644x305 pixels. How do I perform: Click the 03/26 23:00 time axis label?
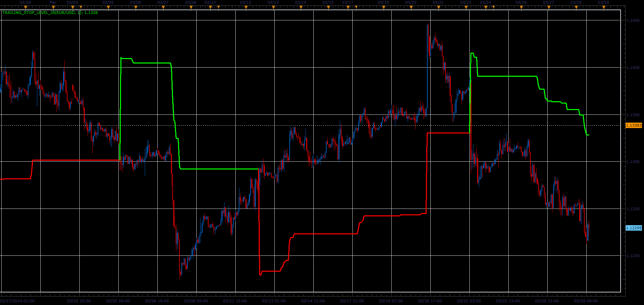tap(547, 301)
